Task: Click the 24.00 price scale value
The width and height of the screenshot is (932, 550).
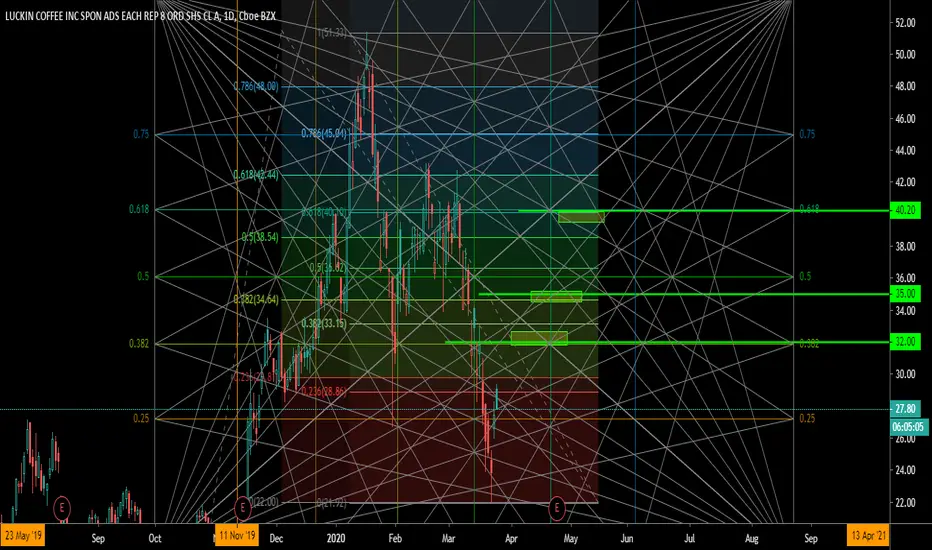Action: pos(905,470)
